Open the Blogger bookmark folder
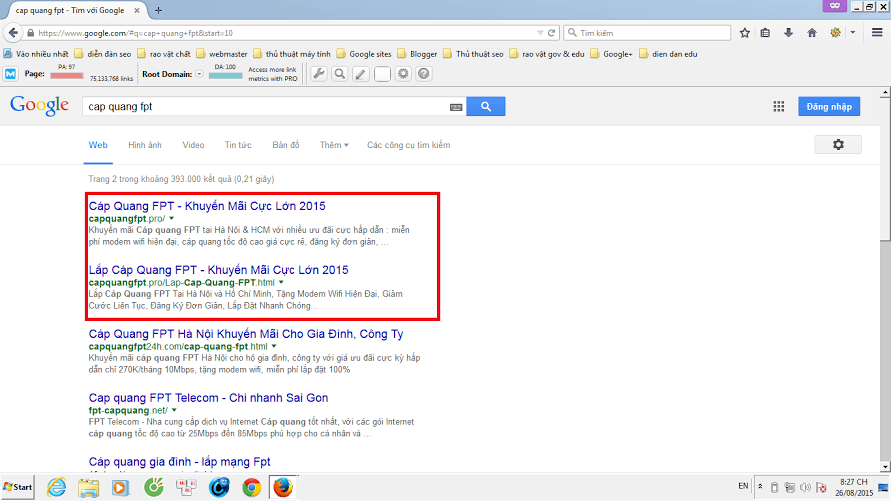This screenshot has height=501, width=891. click(x=417, y=54)
